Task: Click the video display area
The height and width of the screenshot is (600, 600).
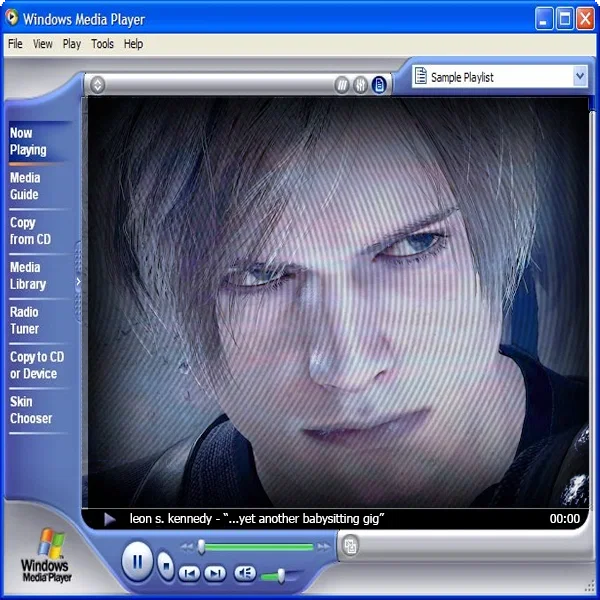Action: coord(338,302)
